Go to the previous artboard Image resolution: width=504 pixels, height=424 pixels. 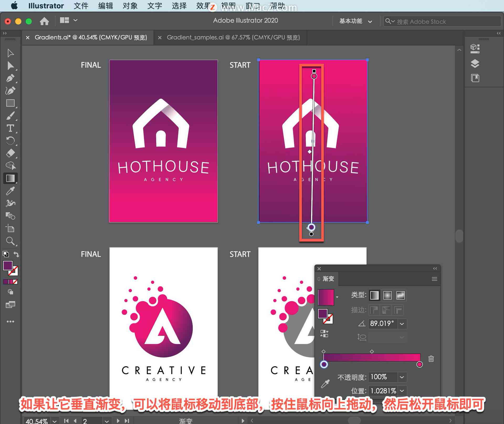[x=75, y=421]
